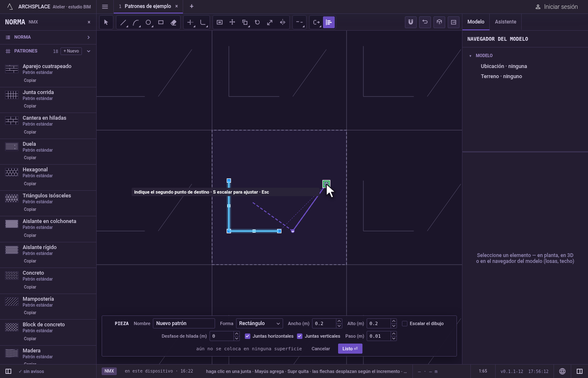588x378 pixels.
Task: Open the Forma dropdown
Action: click(x=259, y=323)
